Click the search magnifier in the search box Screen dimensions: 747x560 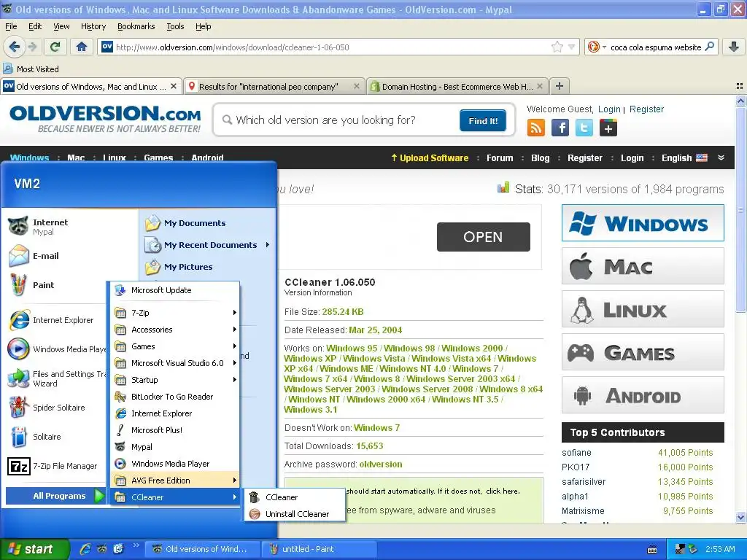coord(709,47)
